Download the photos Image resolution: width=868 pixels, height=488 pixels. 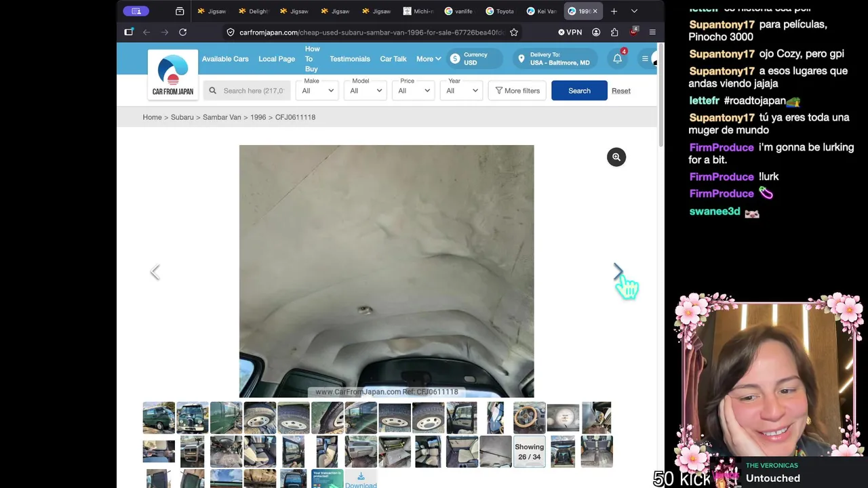click(361, 480)
